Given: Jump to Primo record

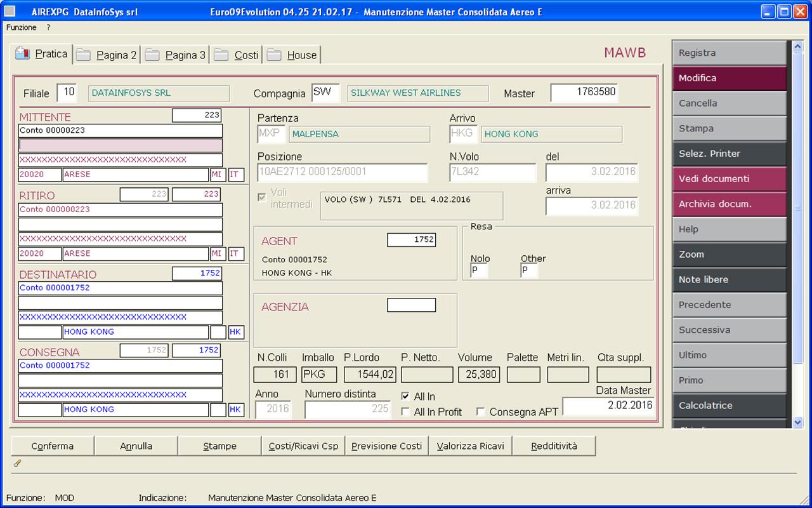Looking at the screenshot, I should [729, 380].
